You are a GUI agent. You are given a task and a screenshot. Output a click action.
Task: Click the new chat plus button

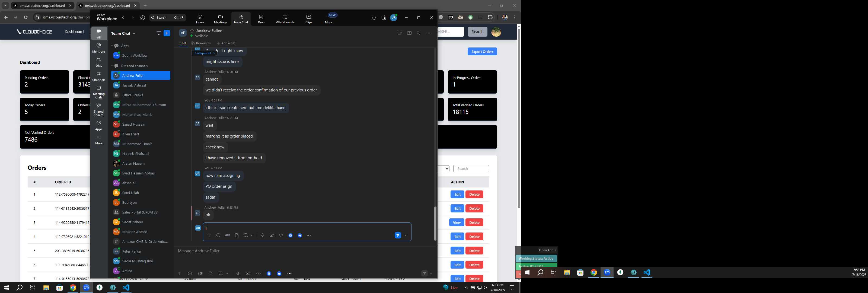[167, 33]
